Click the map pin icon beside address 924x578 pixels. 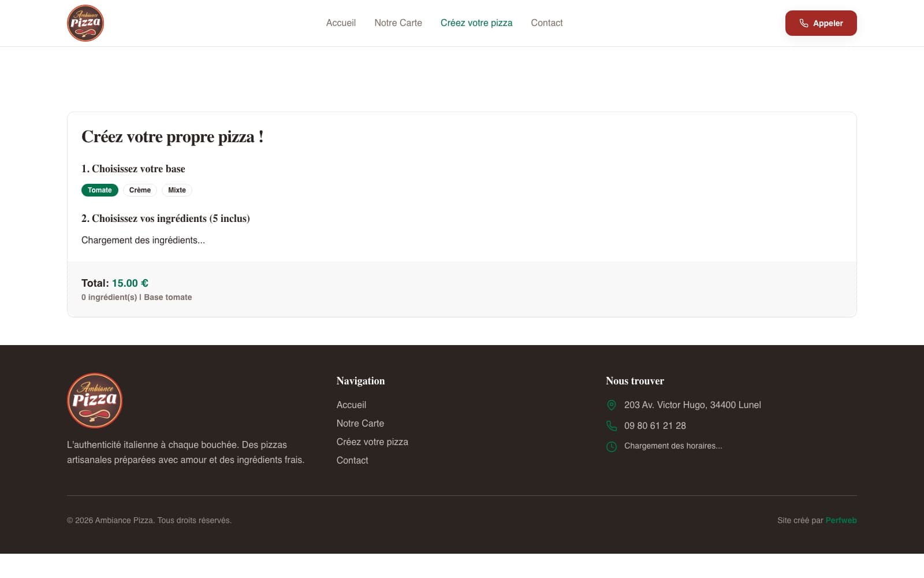(612, 405)
